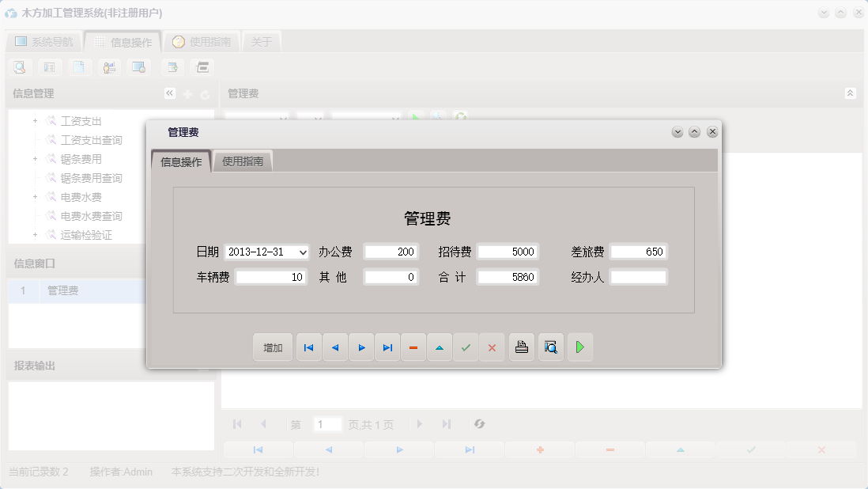This screenshot has width=868, height=489.
Task: Move to the last record
Action: point(387,347)
